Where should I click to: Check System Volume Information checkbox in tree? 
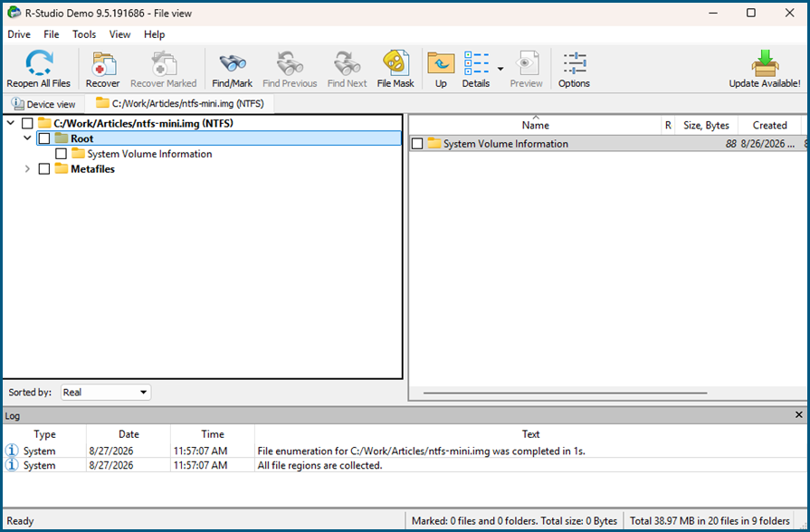[x=61, y=154]
